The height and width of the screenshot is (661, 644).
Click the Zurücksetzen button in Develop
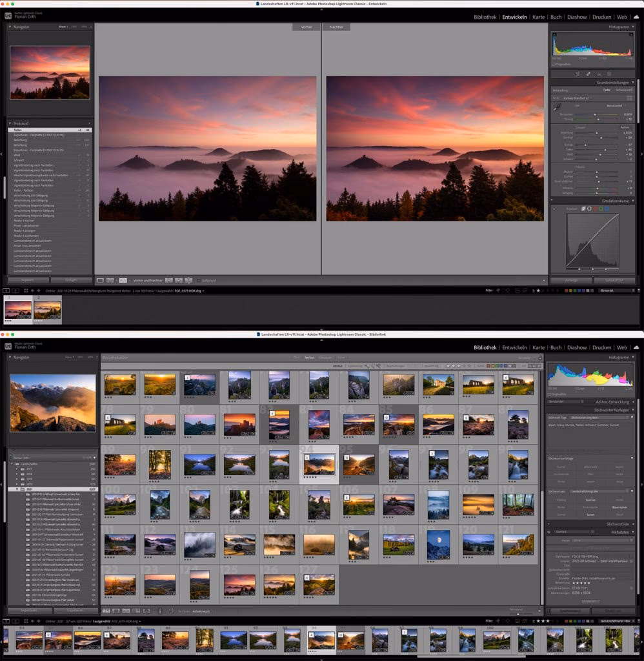(614, 280)
